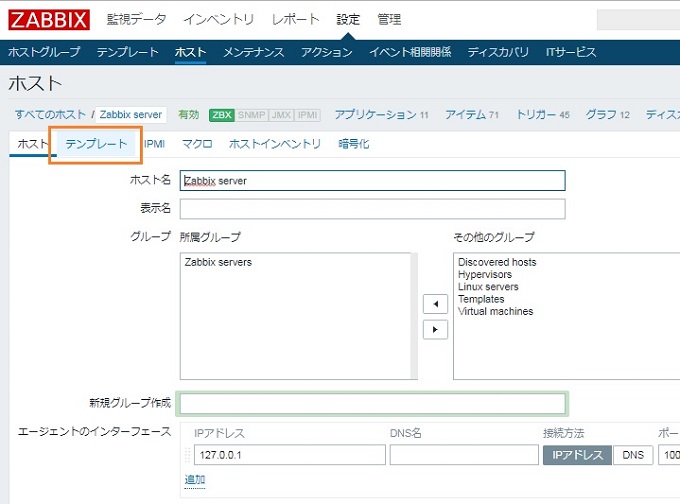Open the 設定 menu
The width and height of the screenshot is (680, 504).
348,20
